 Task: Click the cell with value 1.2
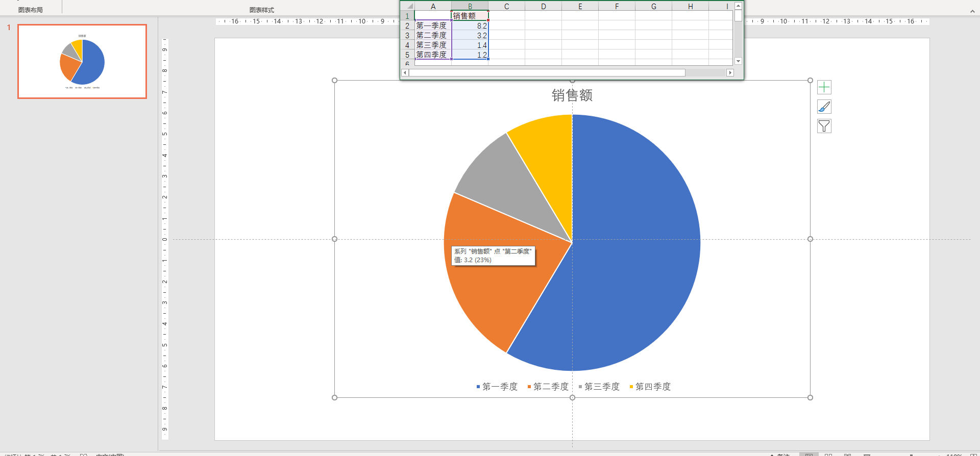(470, 55)
